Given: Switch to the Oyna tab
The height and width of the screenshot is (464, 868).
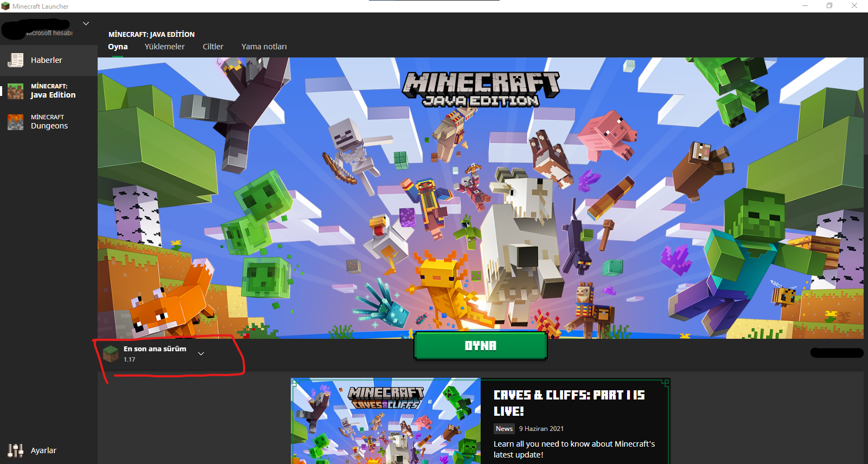Looking at the screenshot, I should pyautogui.click(x=118, y=47).
